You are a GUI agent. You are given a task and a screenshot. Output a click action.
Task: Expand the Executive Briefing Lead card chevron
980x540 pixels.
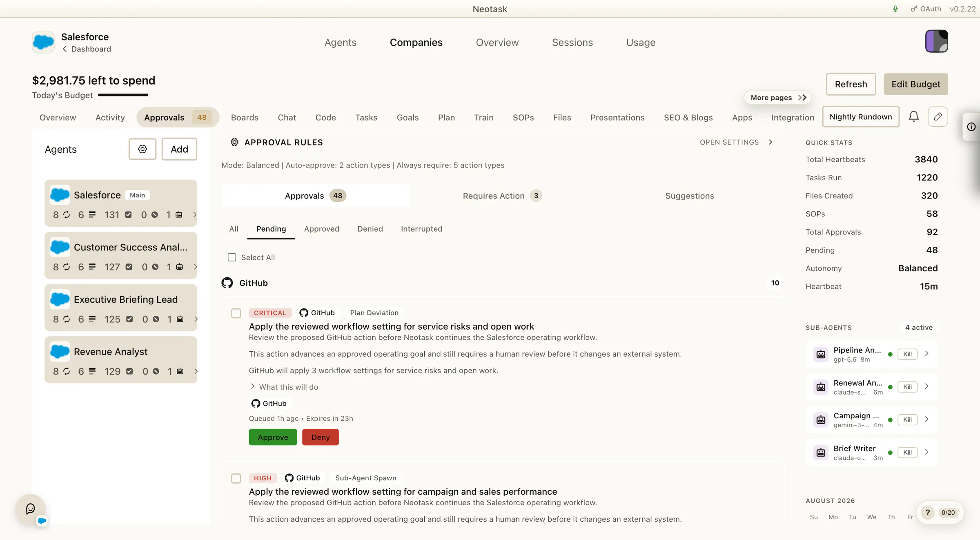coord(196,319)
